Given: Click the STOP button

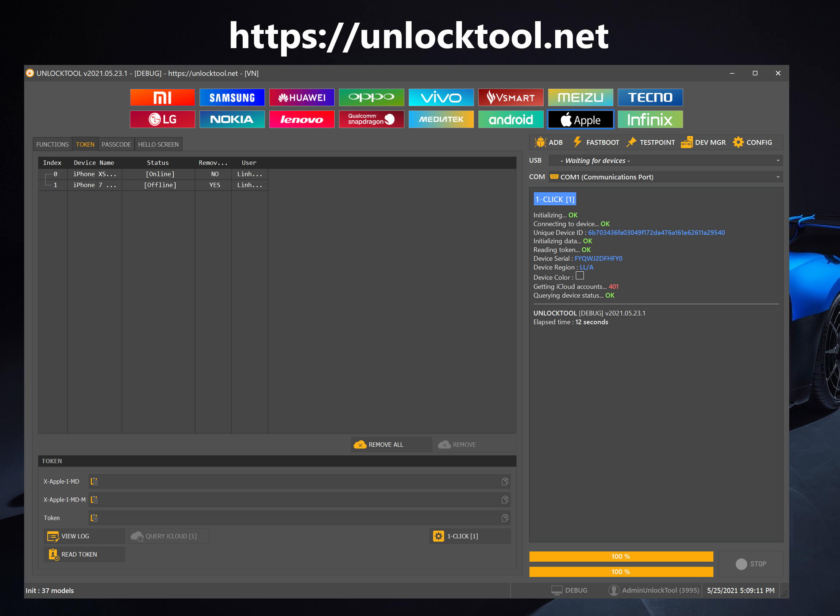Looking at the screenshot, I should (x=751, y=564).
